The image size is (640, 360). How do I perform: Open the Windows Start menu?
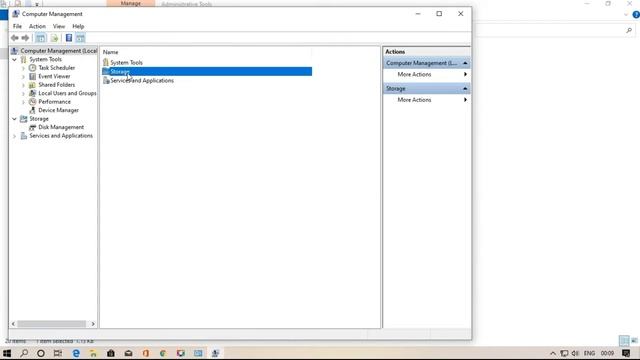coord(7,353)
